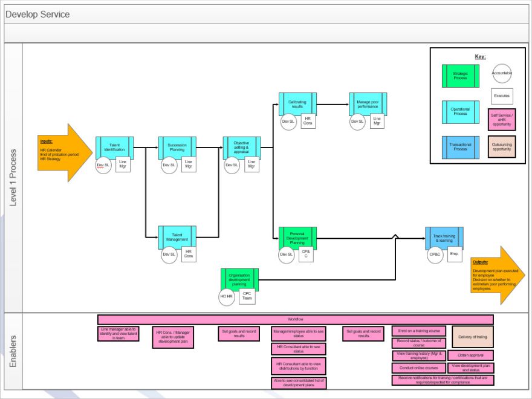Click the Accountable circle in the Key
This screenshot has height=399, width=532.
(x=501, y=74)
